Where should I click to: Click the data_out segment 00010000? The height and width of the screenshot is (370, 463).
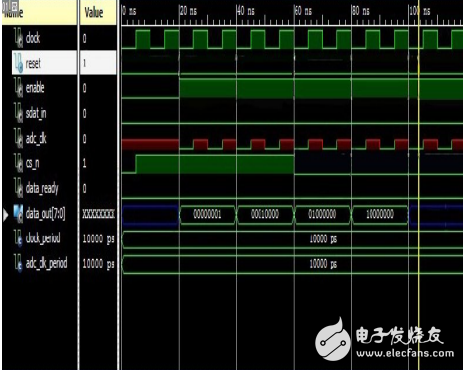pyautogui.click(x=265, y=214)
